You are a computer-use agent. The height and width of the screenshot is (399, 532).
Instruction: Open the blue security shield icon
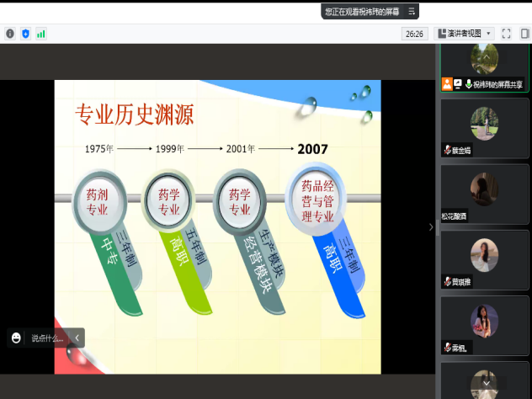tap(25, 34)
